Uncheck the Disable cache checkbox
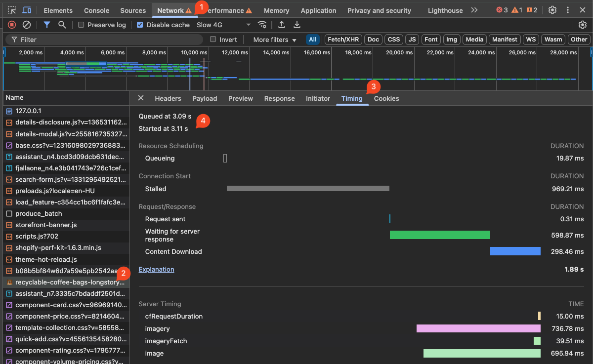Viewport: 593px width, 364px height. 140,25
